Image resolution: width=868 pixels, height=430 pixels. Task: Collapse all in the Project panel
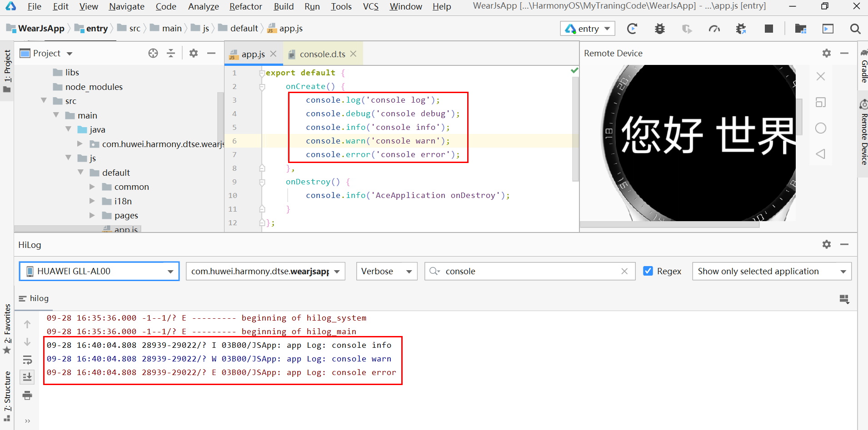pos(171,53)
